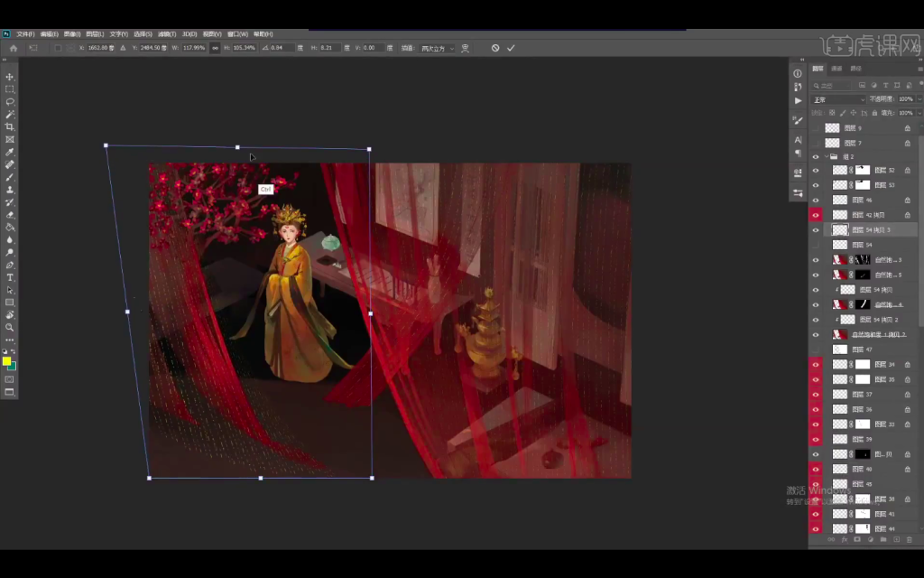Hide layer 图层 46
924x578 pixels.
coord(816,200)
